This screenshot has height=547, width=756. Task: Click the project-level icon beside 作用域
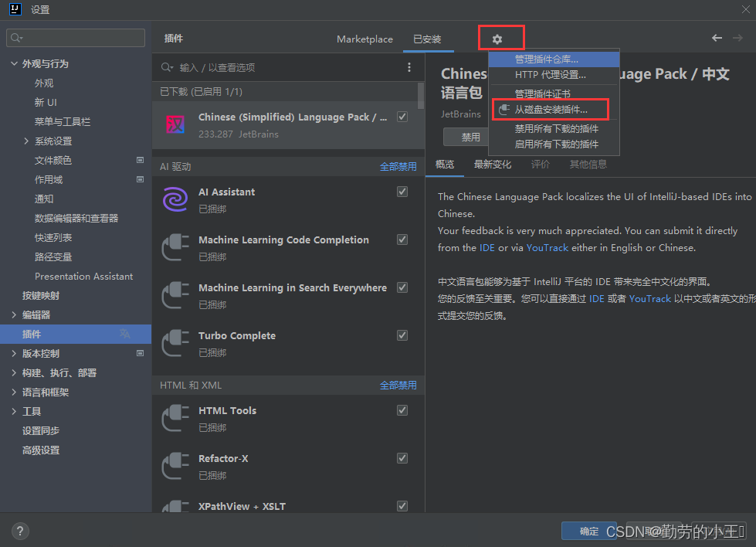coord(141,179)
